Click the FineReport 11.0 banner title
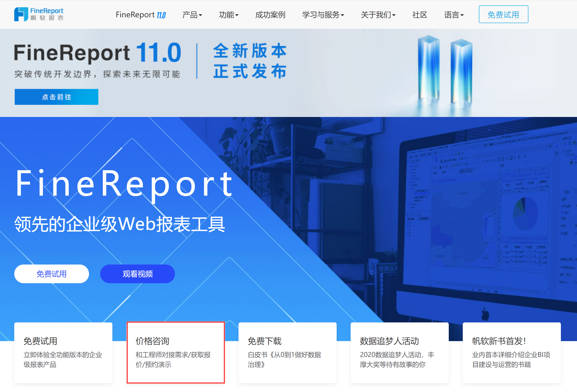This screenshot has width=577, height=392. click(x=97, y=53)
